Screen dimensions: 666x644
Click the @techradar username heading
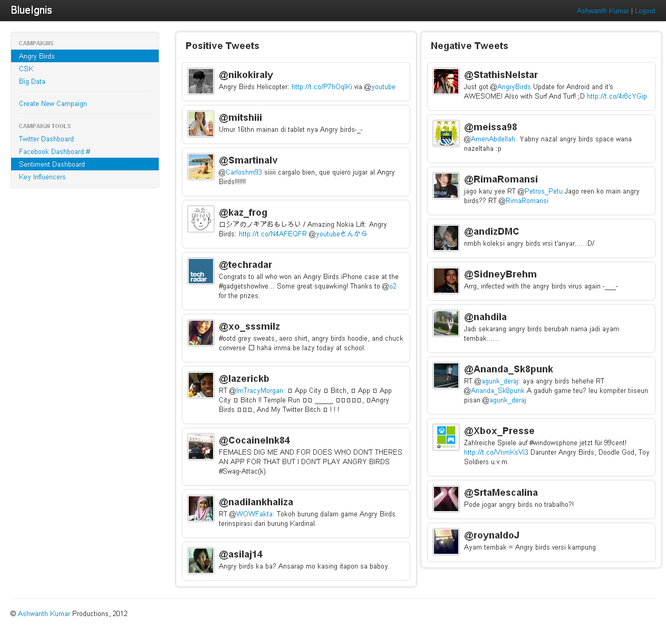click(245, 265)
